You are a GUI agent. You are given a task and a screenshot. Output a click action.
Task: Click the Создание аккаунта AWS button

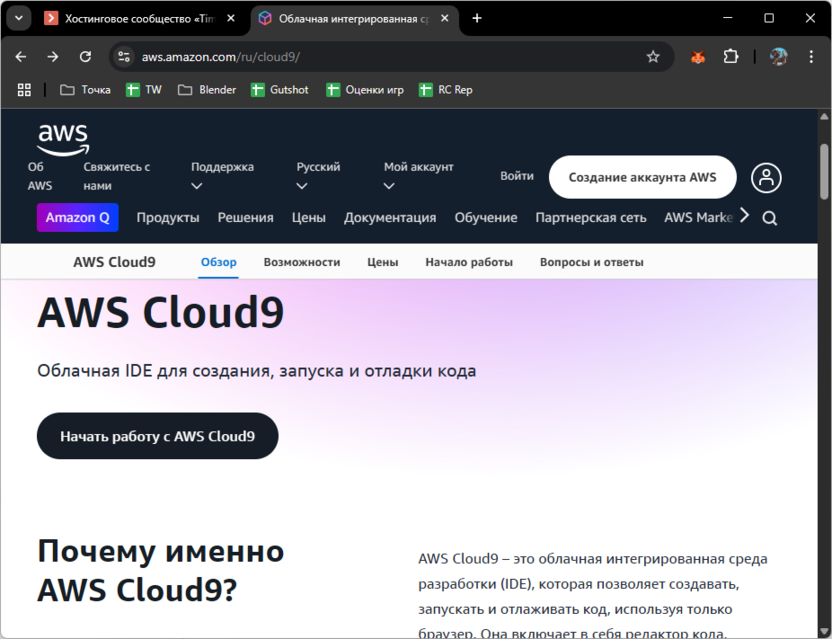(642, 177)
